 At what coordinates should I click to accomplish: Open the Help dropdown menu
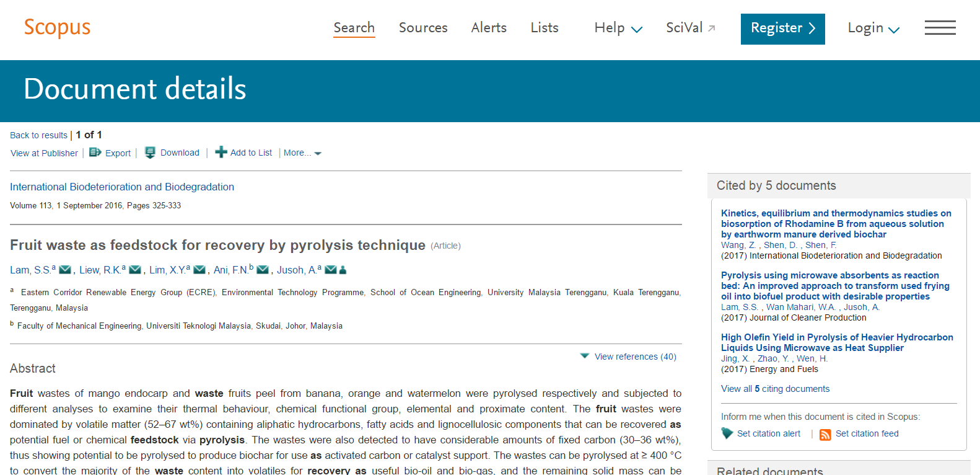(x=618, y=28)
